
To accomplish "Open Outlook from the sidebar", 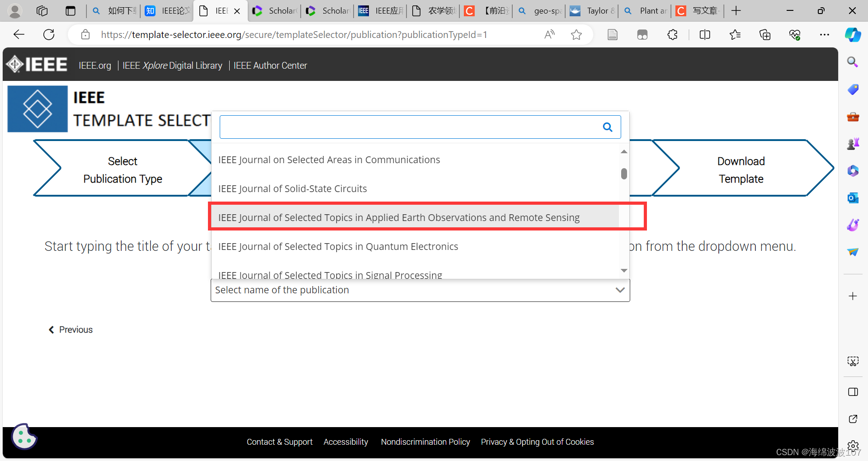I will (x=853, y=198).
